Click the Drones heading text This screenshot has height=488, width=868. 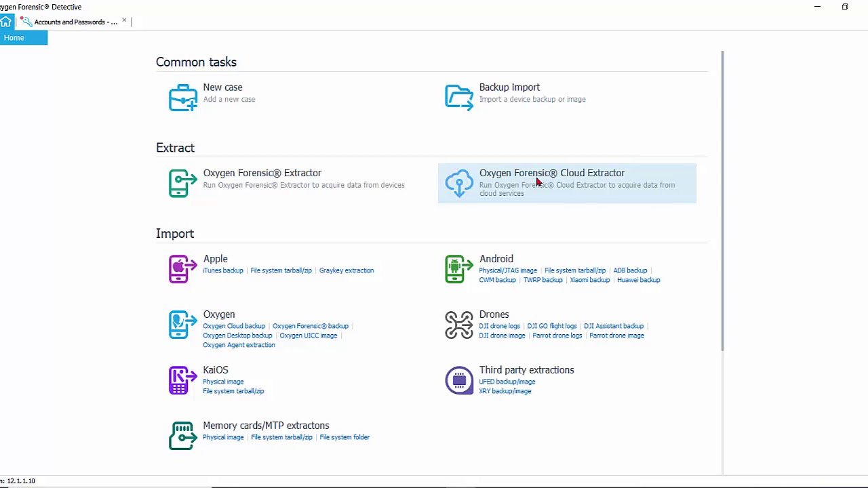tap(494, 314)
